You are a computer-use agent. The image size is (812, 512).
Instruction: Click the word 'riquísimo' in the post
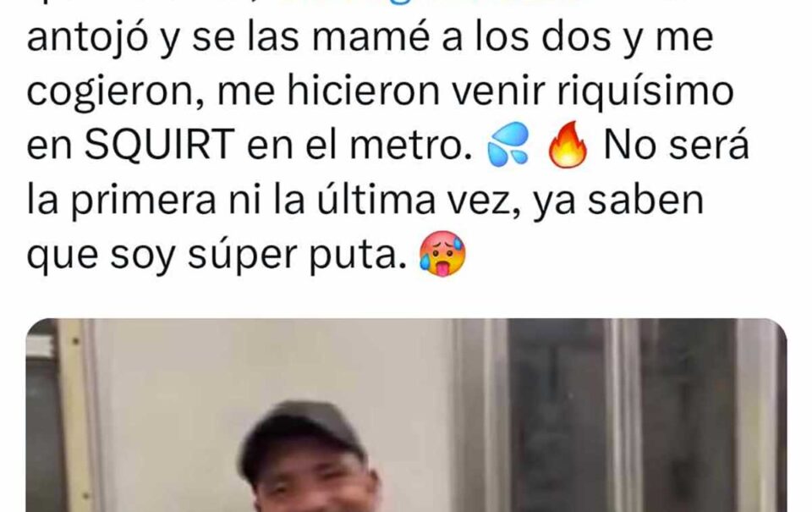tap(645, 92)
